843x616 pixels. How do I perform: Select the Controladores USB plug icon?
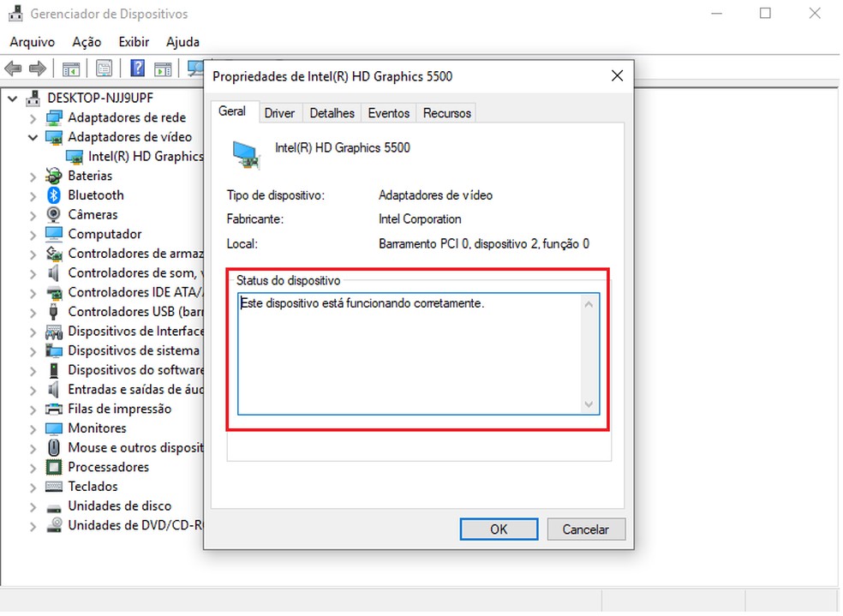(x=54, y=312)
